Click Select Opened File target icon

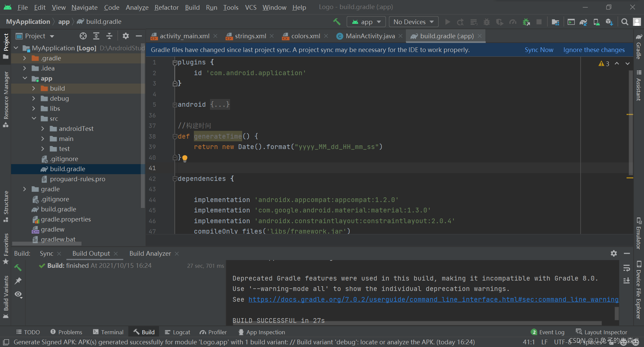pyautogui.click(x=83, y=36)
